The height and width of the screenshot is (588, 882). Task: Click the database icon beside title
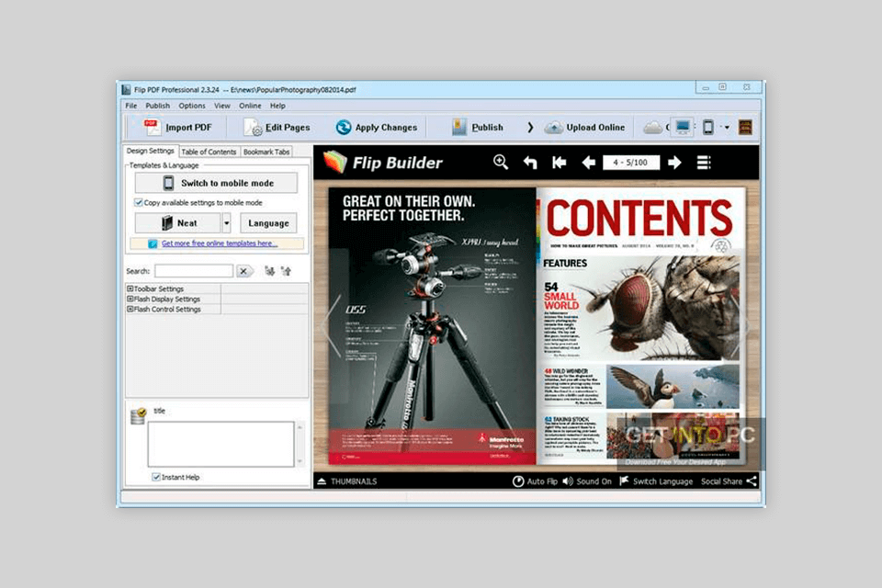pos(139,416)
